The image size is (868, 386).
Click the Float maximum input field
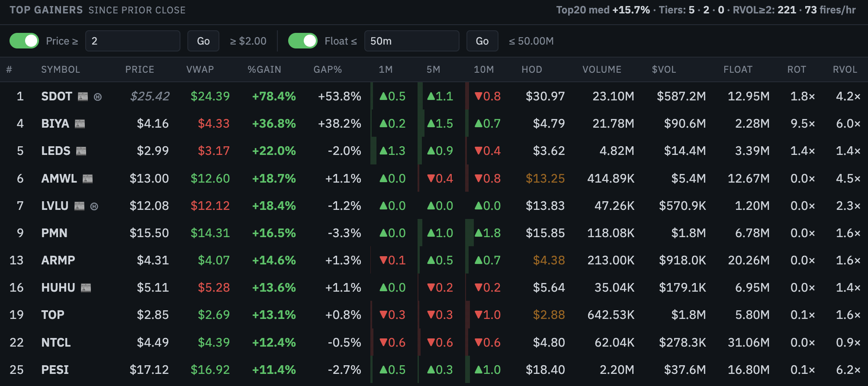pos(412,41)
